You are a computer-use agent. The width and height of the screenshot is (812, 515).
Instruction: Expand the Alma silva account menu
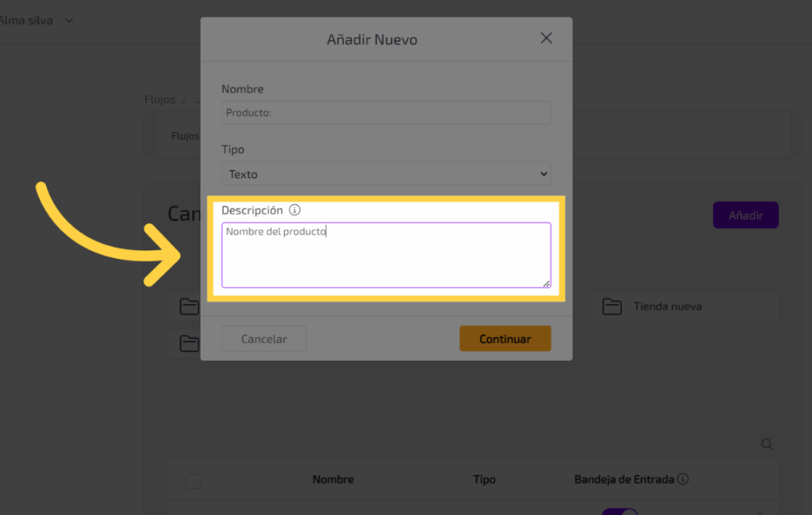69,20
